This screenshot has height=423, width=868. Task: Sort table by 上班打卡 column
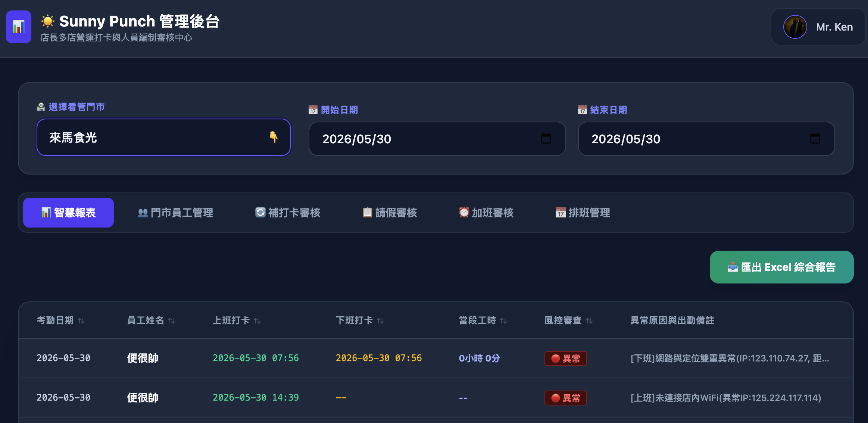click(237, 320)
